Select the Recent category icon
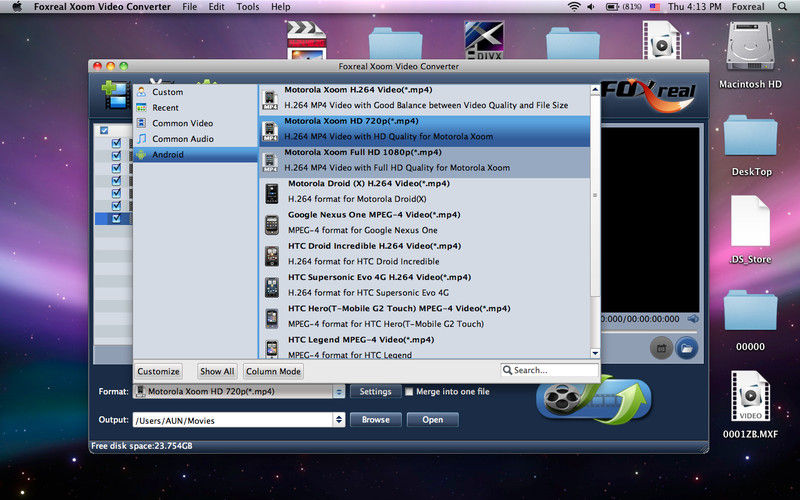 [142, 108]
